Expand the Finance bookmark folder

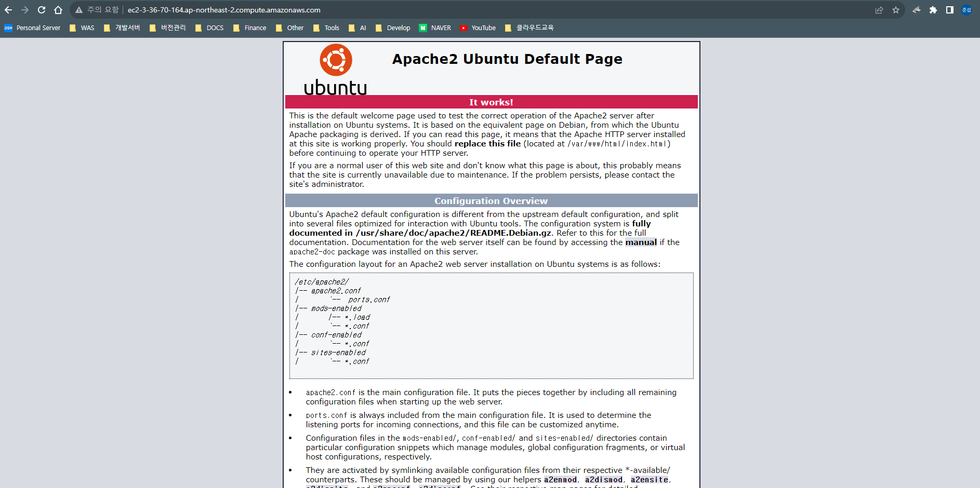[x=250, y=28]
